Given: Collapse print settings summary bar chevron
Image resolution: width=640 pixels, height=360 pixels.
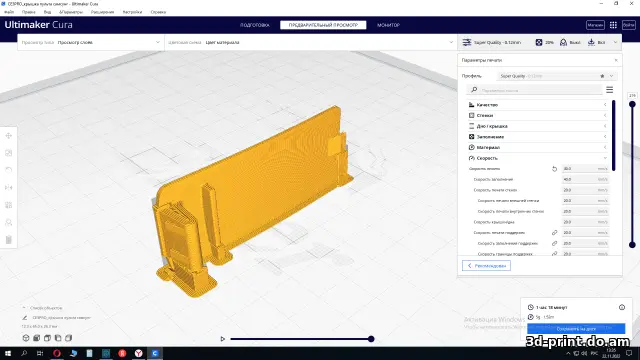Looking at the screenshot, I should (x=615, y=42).
